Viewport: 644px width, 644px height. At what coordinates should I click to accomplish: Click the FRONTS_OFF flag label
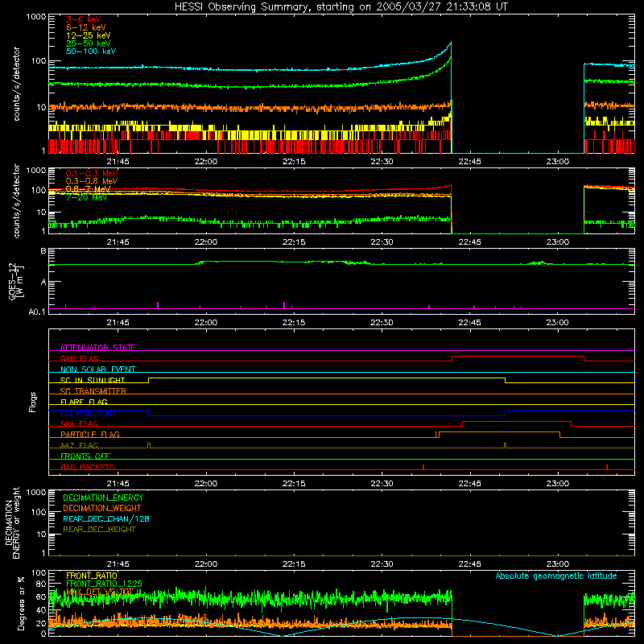click(x=85, y=456)
